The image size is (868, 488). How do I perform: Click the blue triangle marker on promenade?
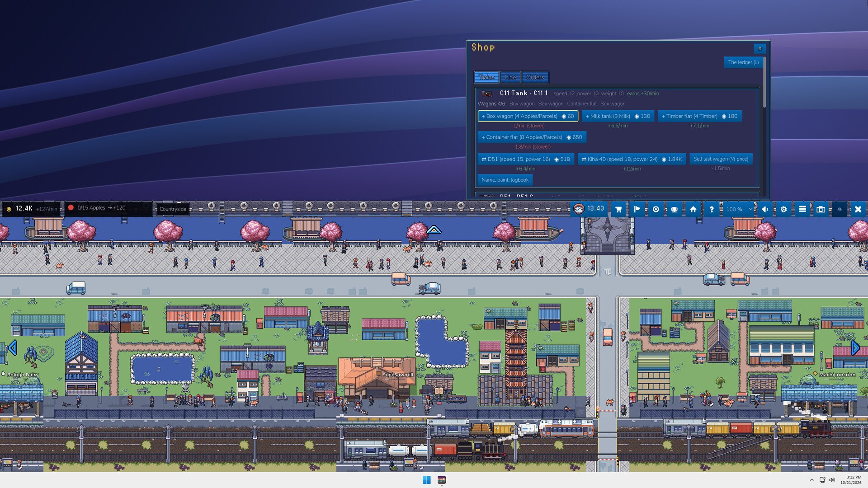(x=434, y=230)
